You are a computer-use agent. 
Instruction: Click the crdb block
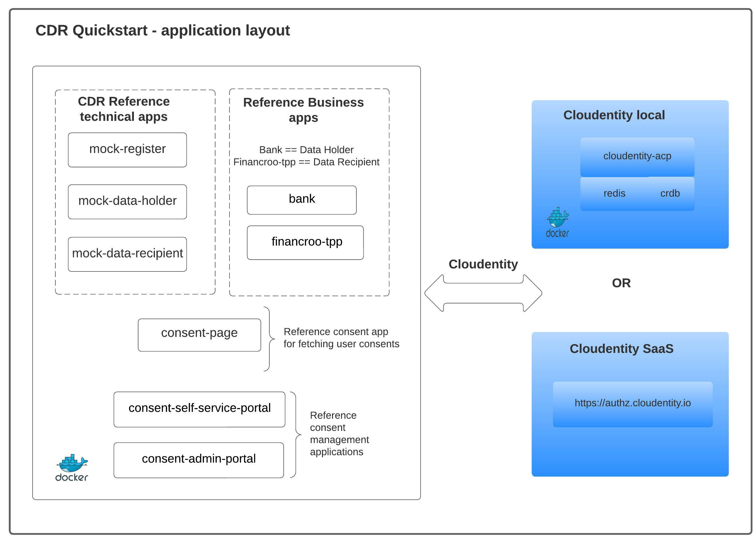pos(670,194)
